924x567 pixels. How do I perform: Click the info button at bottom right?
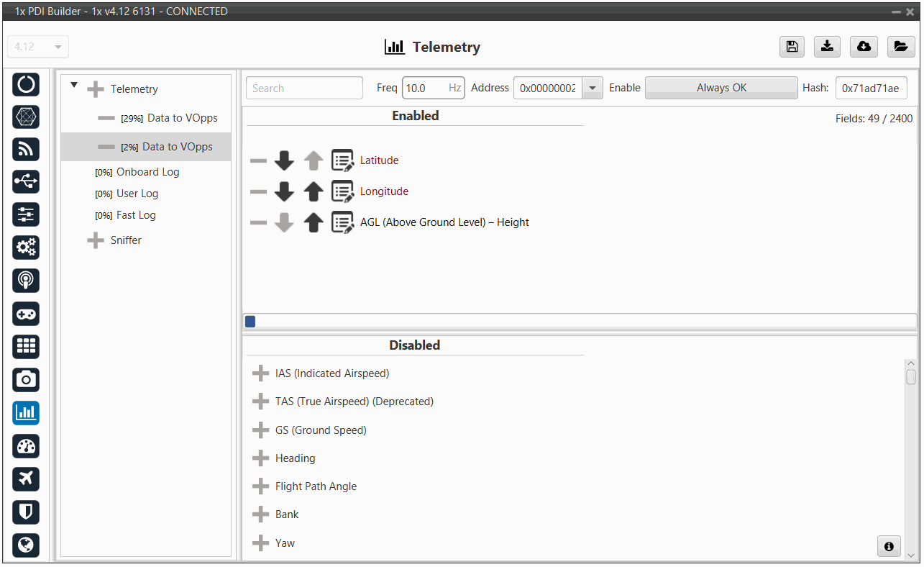click(889, 546)
